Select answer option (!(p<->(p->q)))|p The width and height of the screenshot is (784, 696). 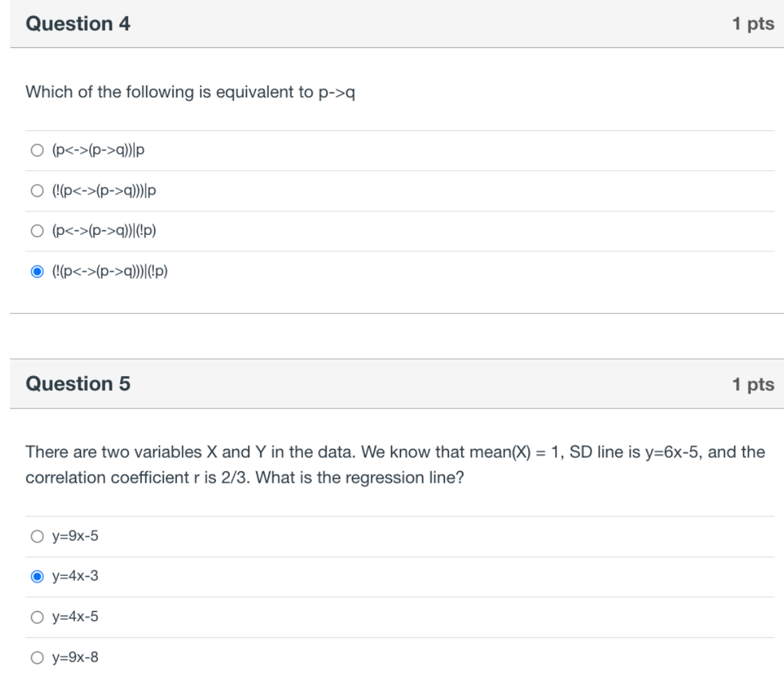coord(36,192)
